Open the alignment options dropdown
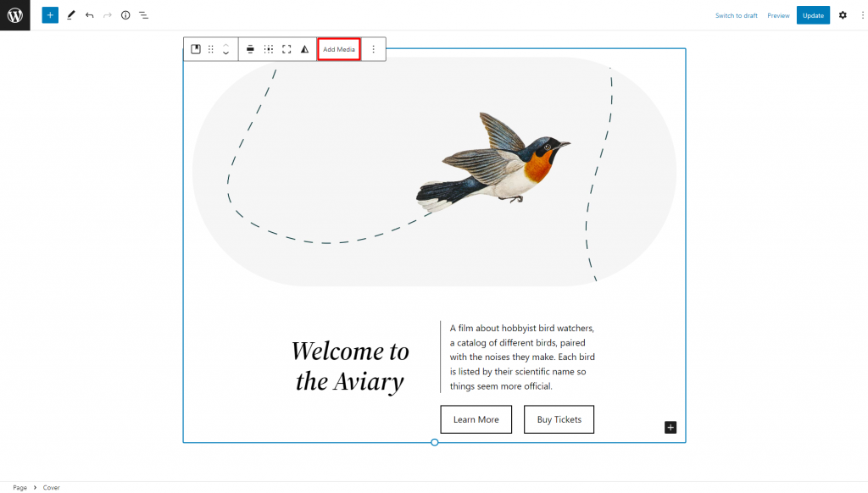This screenshot has width=868, height=493. [x=250, y=49]
